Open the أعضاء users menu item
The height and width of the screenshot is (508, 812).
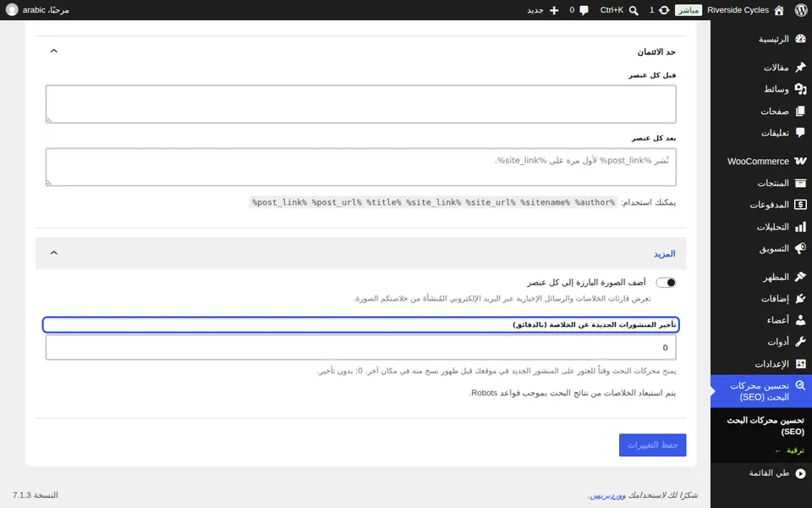point(761,320)
